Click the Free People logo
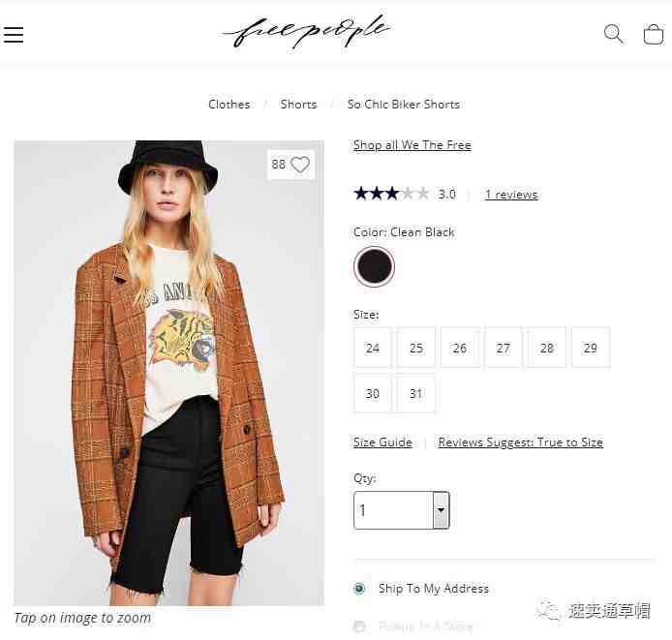 click(x=306, y=31)
